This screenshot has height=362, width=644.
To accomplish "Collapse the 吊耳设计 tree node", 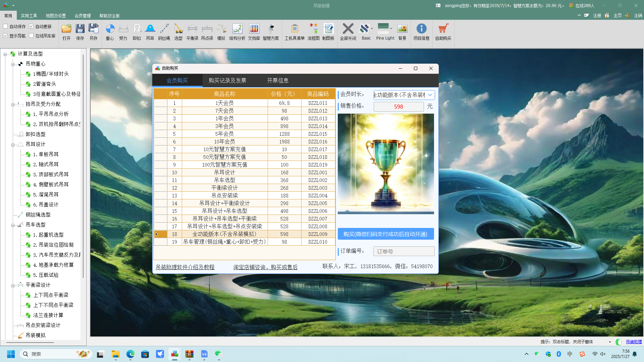I will coord(13,145).
